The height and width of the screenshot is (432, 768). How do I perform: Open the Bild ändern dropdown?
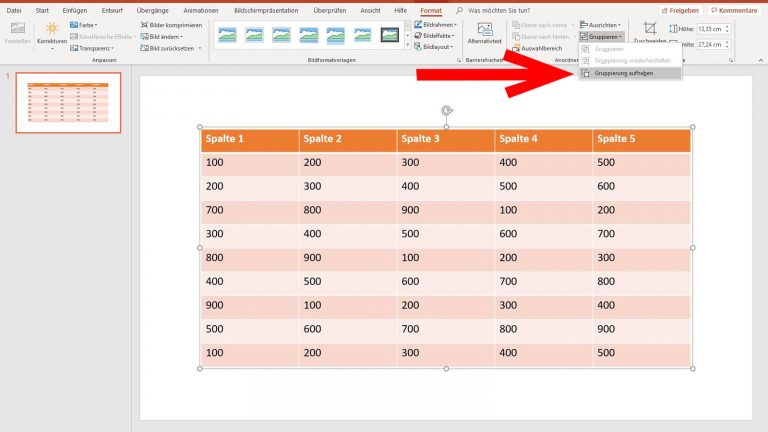(x=162, y=37)
